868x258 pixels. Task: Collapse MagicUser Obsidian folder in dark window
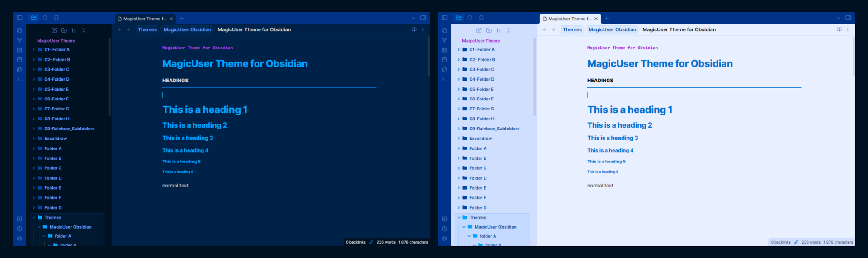click(39, 227)
